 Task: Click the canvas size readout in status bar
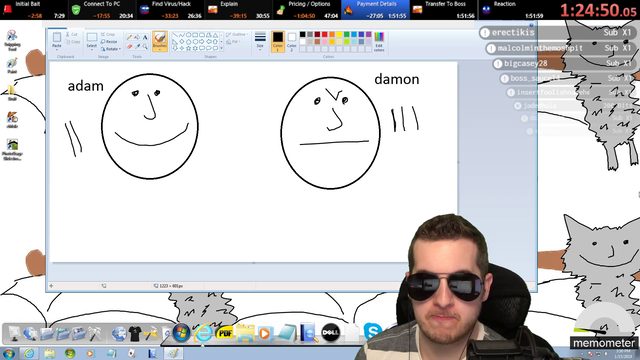[168, 286]
